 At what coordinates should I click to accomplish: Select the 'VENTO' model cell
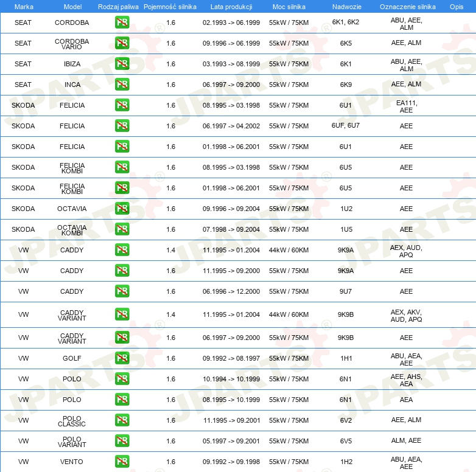(x=72, y=462)
